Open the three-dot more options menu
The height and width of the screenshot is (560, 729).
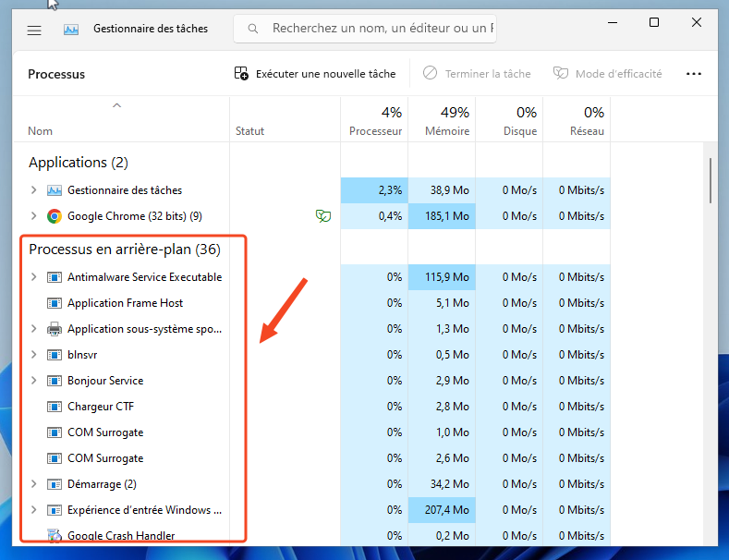point(694,74)
